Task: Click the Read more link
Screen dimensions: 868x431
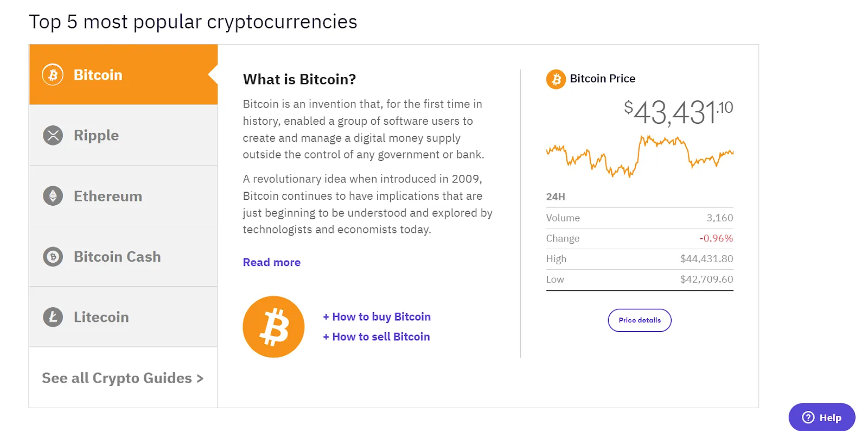Action: coord(271,262)
